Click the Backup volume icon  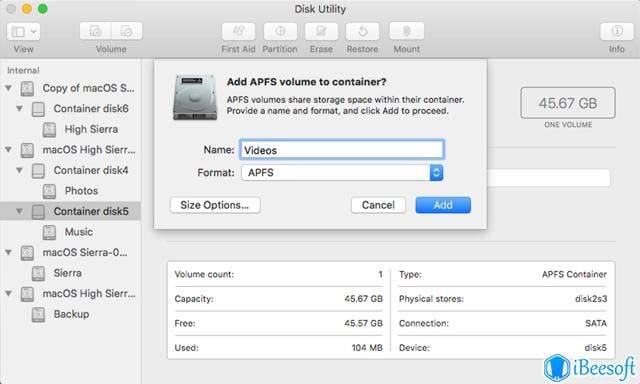point(38,314)
